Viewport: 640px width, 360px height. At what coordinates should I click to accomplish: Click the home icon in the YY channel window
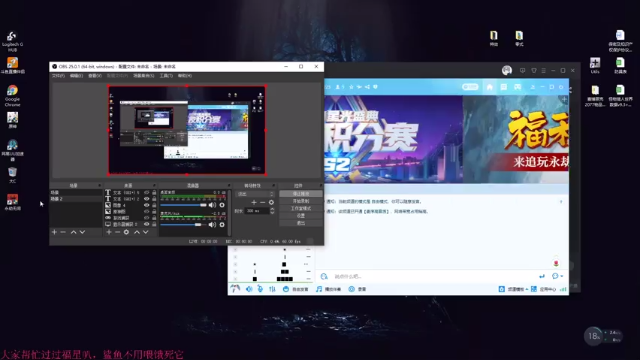tap(489, 87)
